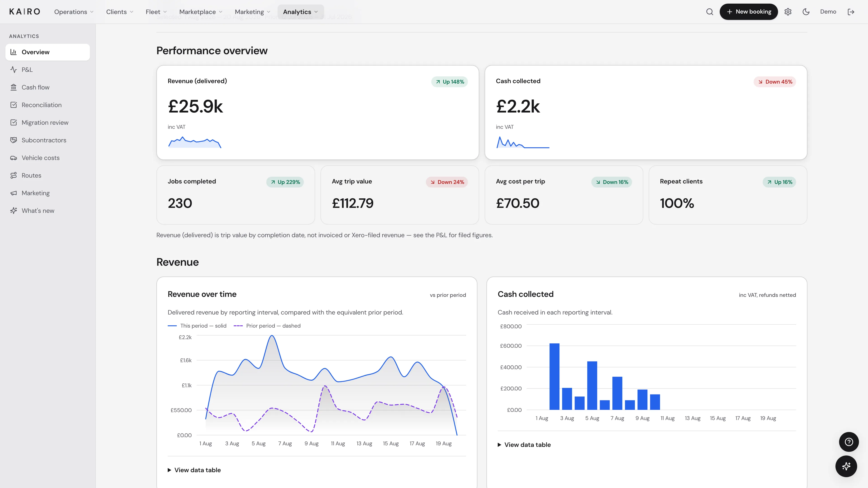Click the Up 16% badge on Repeat clients
The width and height of the screenshot is (868, 488).
pyautogui.click(x=779, y=182)
